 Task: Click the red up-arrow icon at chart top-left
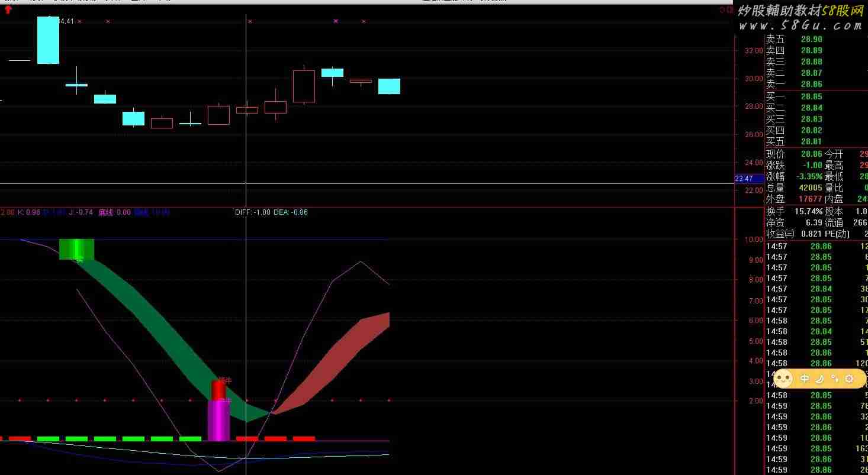[x=8, y=10]
